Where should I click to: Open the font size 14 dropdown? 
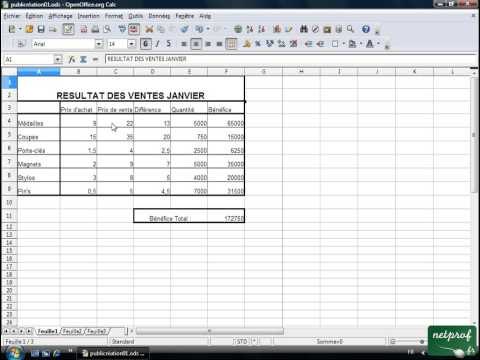(x=132, y=44)
